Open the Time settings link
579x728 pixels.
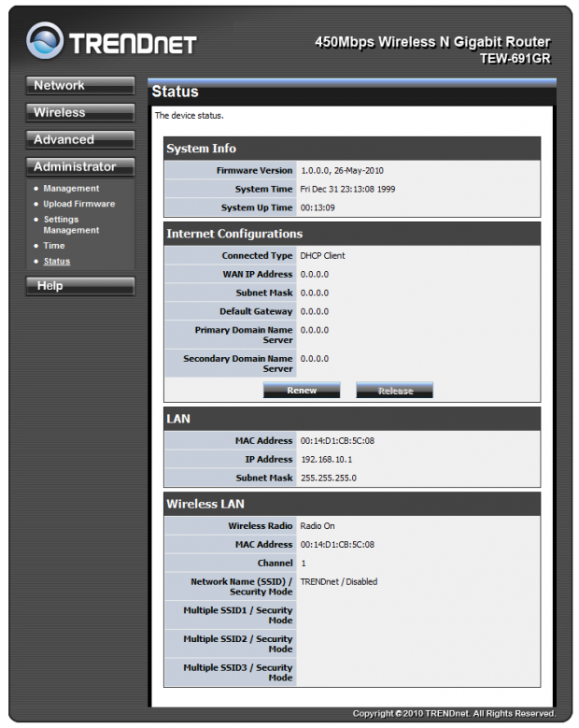54,246
